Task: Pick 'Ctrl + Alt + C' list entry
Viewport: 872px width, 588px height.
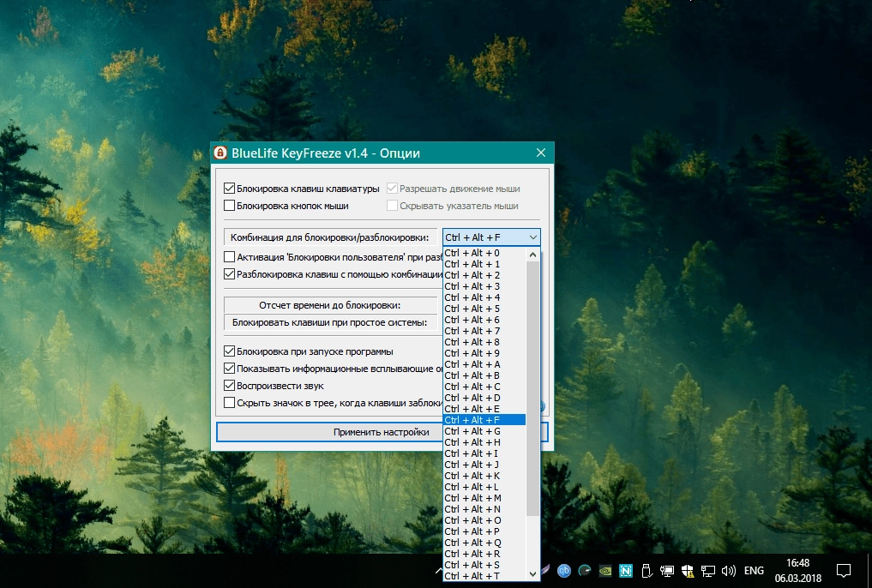Action: 484,387
